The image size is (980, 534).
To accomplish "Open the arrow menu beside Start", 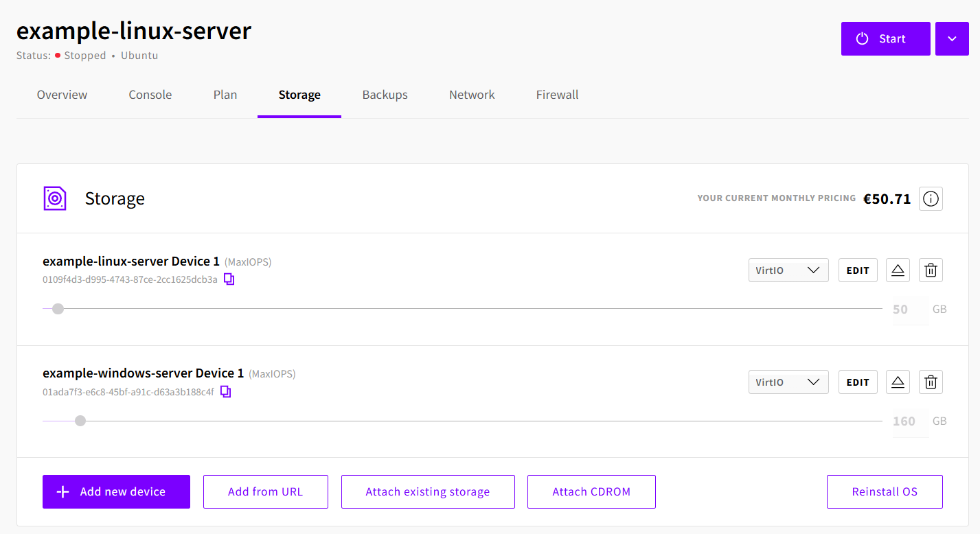I will [952, 39].
